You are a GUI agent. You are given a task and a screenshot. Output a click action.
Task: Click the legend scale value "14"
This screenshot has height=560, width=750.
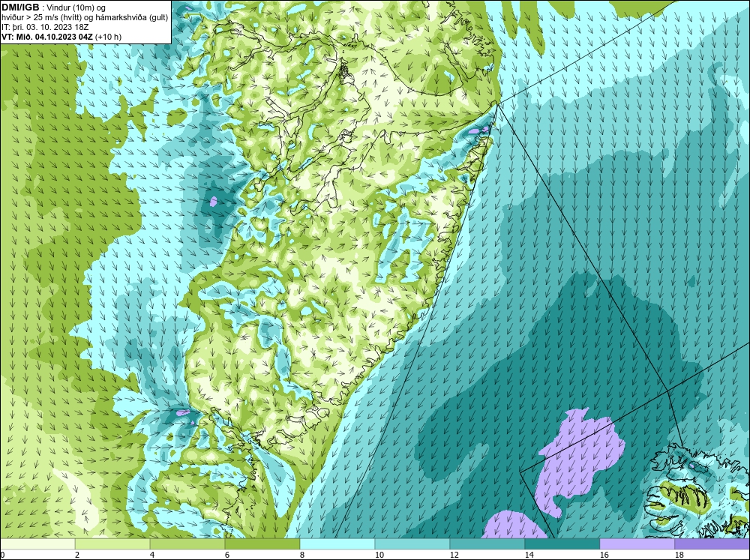click(529, 555)
